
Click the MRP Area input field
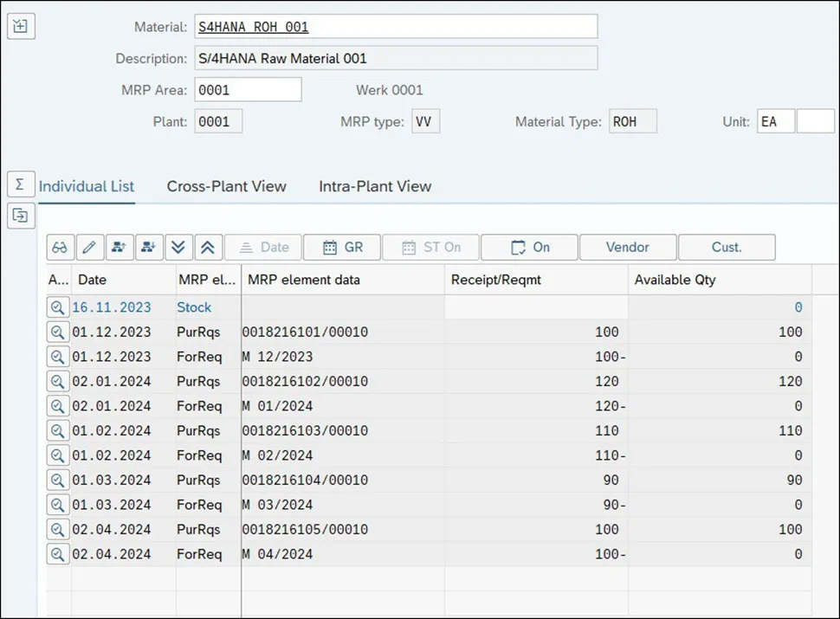click(x=248, y=90)
